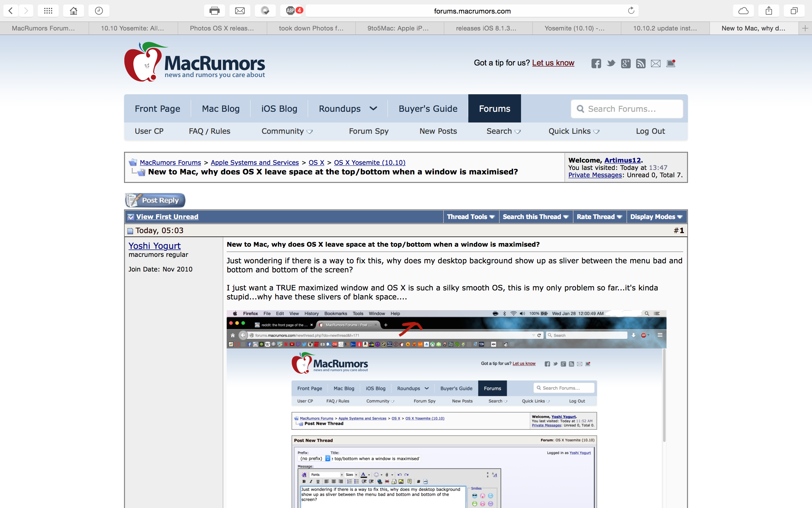Viewport: 812px width, 508px height.
Task: Switch to the MacRumors Forum tab
Action: pos(44,28)
